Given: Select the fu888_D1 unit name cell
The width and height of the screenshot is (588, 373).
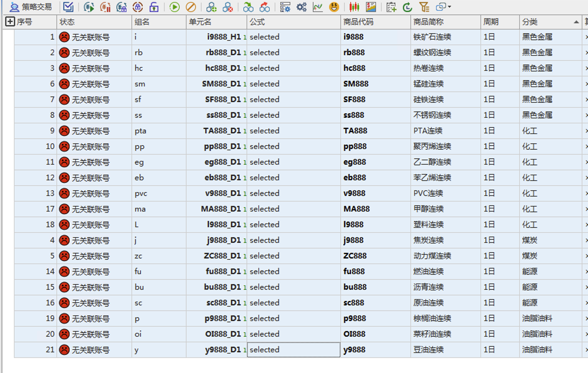Looking at the screenshot, I should click(x=216, y=272).
